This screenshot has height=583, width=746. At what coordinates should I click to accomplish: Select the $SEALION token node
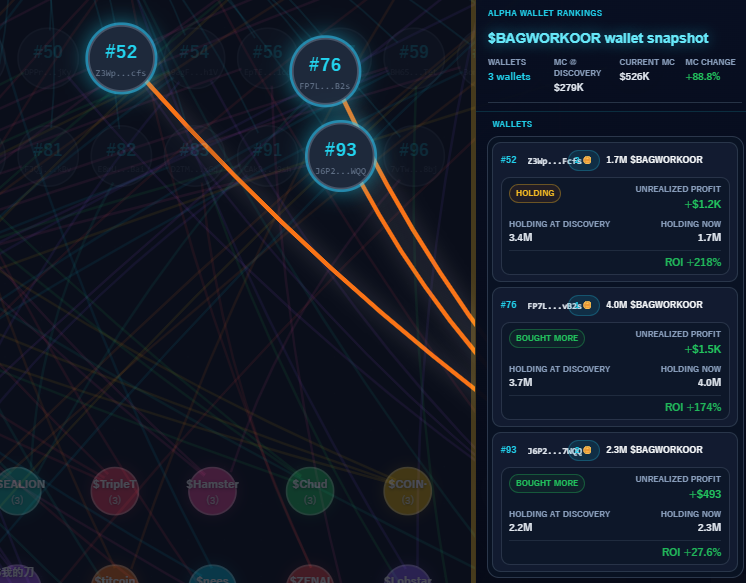coord(18,491)
